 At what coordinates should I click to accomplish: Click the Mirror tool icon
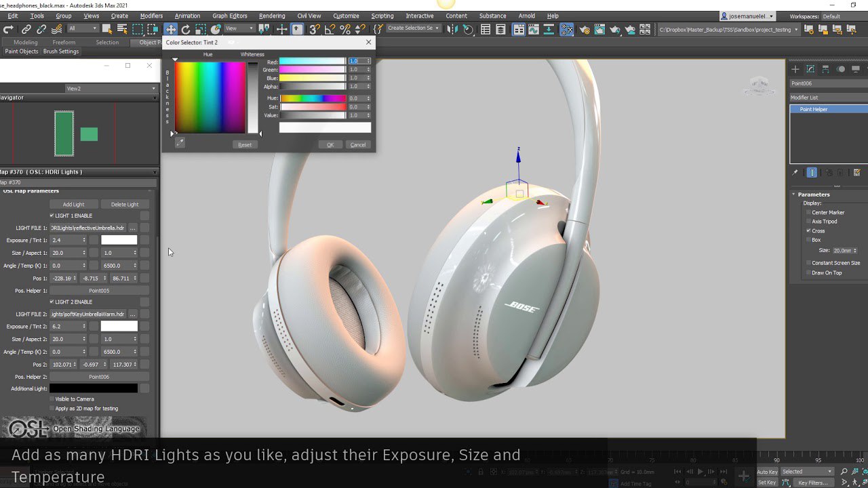point(452,29)
